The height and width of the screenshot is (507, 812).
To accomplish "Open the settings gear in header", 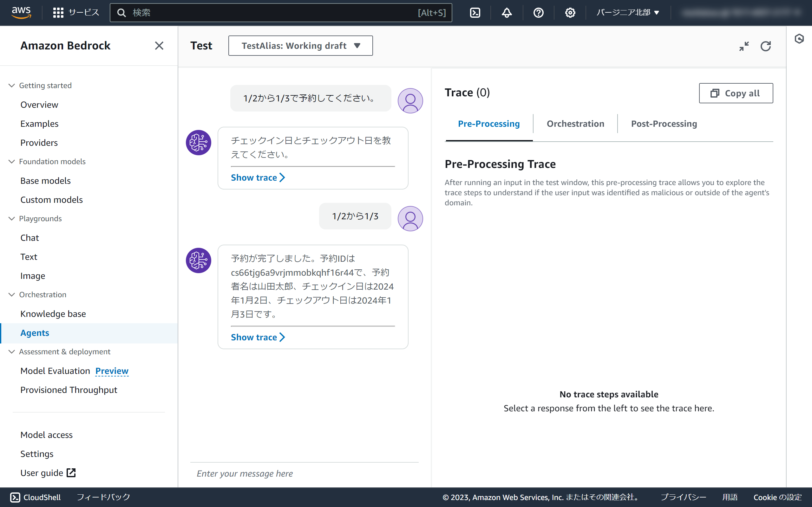I will 570,13.
